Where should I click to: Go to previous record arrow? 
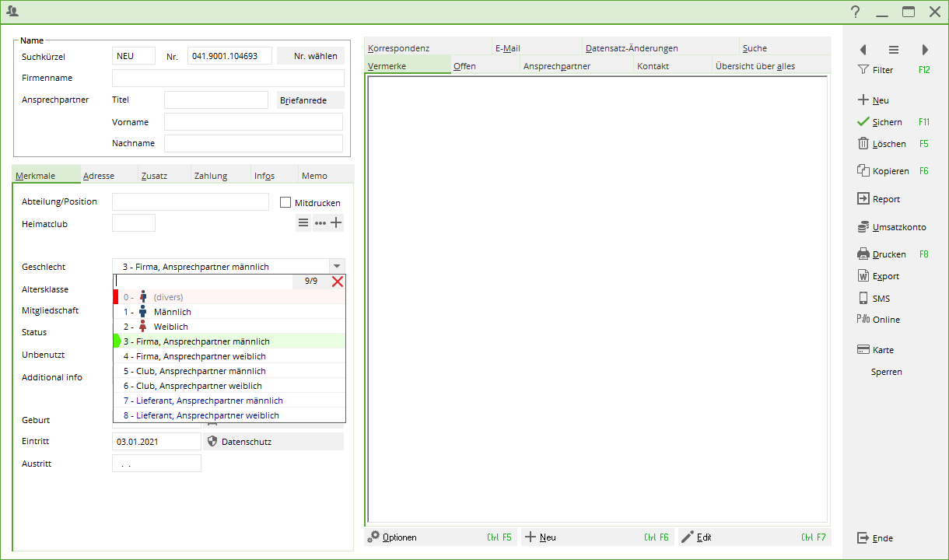[863, 50]
